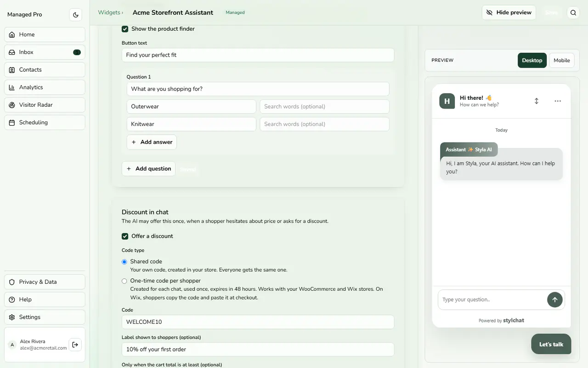Image resolution: width=588 pixels, height=368 pixels.
Task: Click the Knitwear answer field
Action: pyautogui.click(x=191, y=124)
